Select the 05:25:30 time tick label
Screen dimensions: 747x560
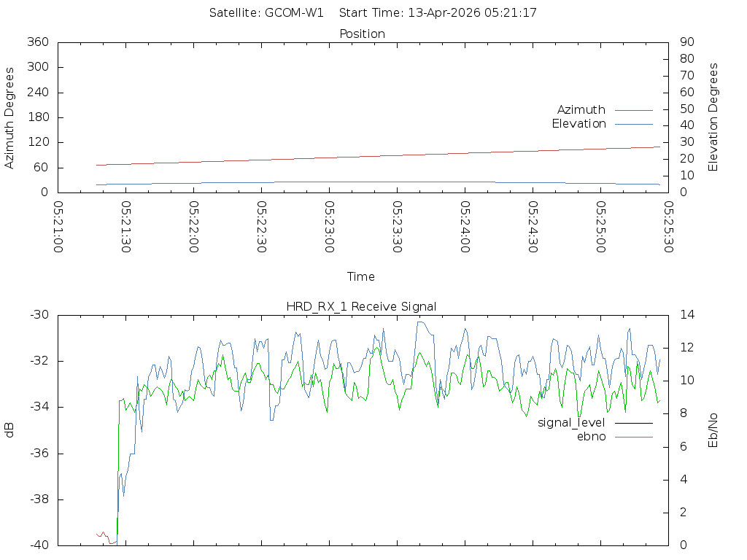tap(667, 227)
